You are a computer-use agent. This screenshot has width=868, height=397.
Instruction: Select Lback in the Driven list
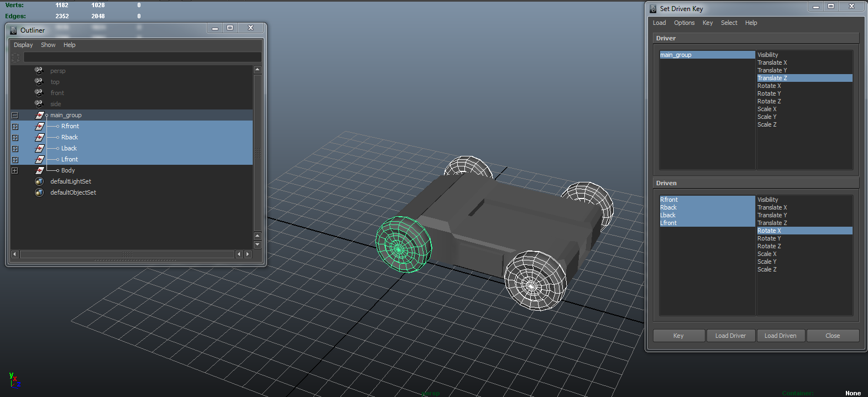coord(707,215)
